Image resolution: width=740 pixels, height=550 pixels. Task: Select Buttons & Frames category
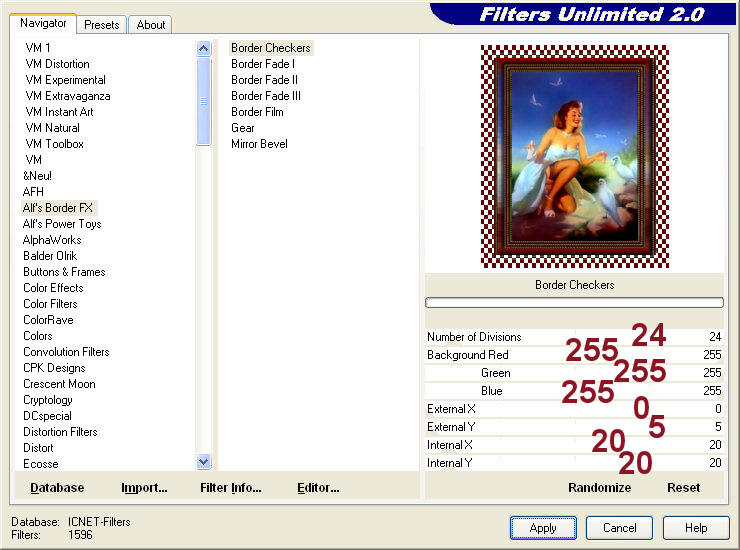(64, 272)
